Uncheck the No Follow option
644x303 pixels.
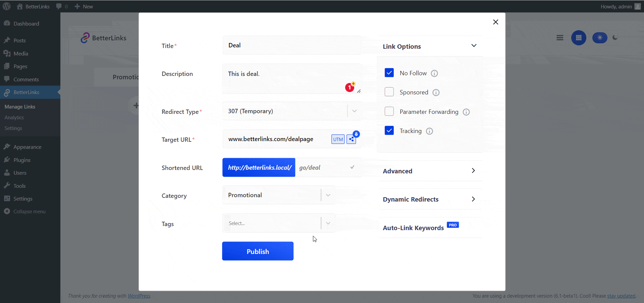pos(389,73)
